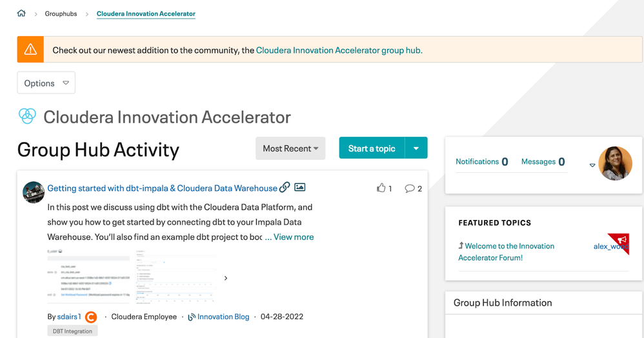Viewport: 644px width, 338px height.
Task: Click the Cloudera Innovation Accelerator circles logo
Action: (27, 116)
